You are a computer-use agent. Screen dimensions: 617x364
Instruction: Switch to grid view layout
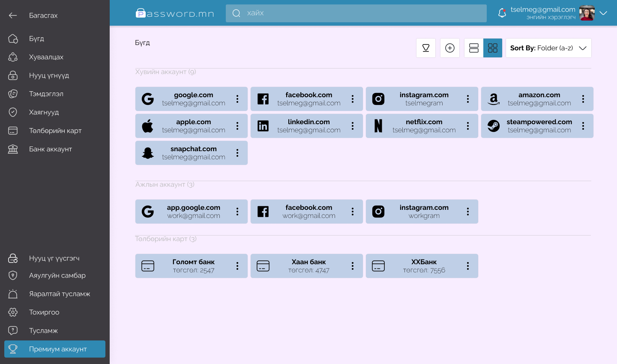pyautogui.click(x=493, y=48)
